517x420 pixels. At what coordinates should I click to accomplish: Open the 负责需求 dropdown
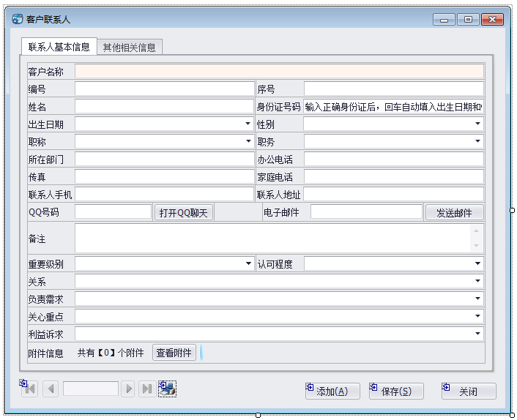pyautogui.click(x=477, y=299)
